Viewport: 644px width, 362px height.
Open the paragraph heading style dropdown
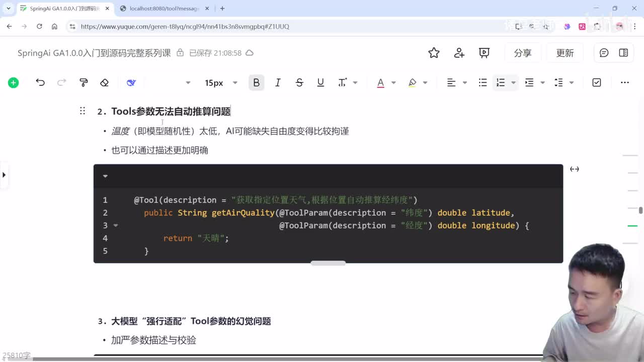point(188,82)
